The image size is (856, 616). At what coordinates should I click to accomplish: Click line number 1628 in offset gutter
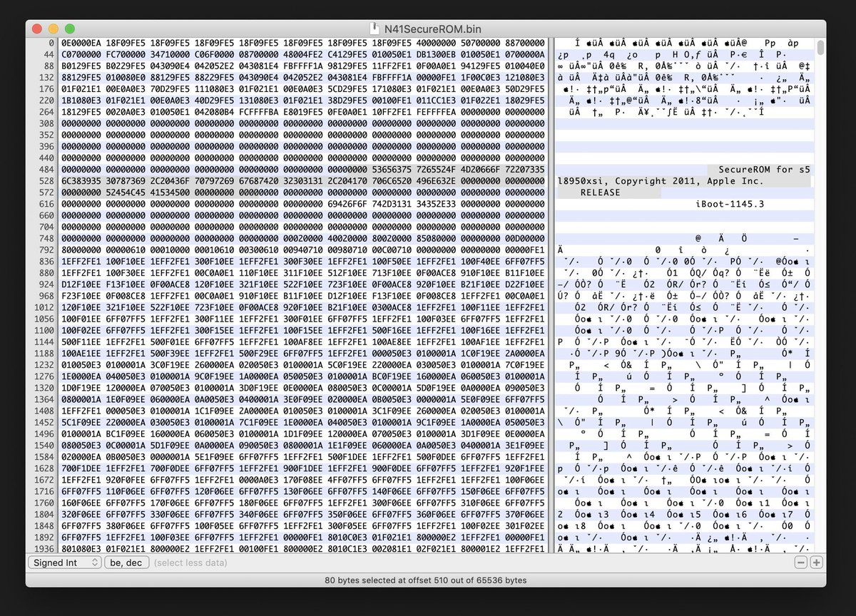46,468
